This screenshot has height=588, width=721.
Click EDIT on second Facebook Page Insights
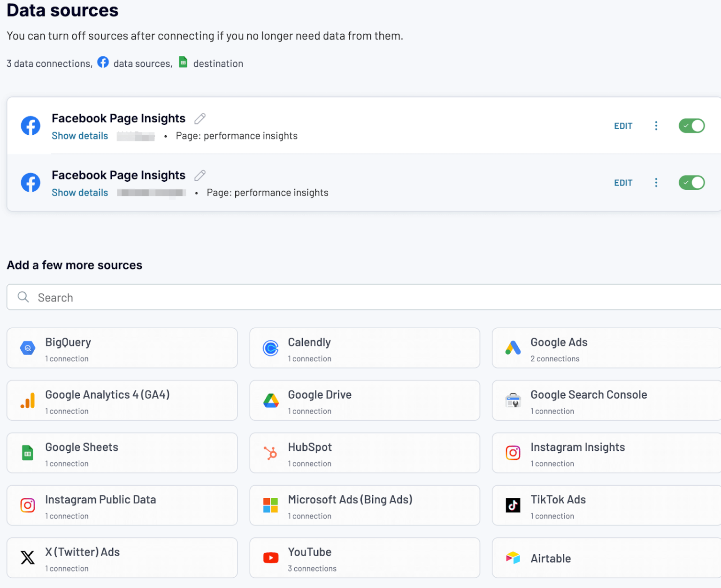[x=623, y=183]
